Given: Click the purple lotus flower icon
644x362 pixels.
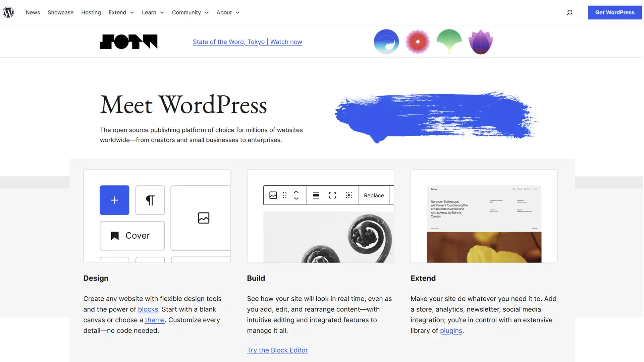Looking at the screenshot, I should [x=481, y=42].
